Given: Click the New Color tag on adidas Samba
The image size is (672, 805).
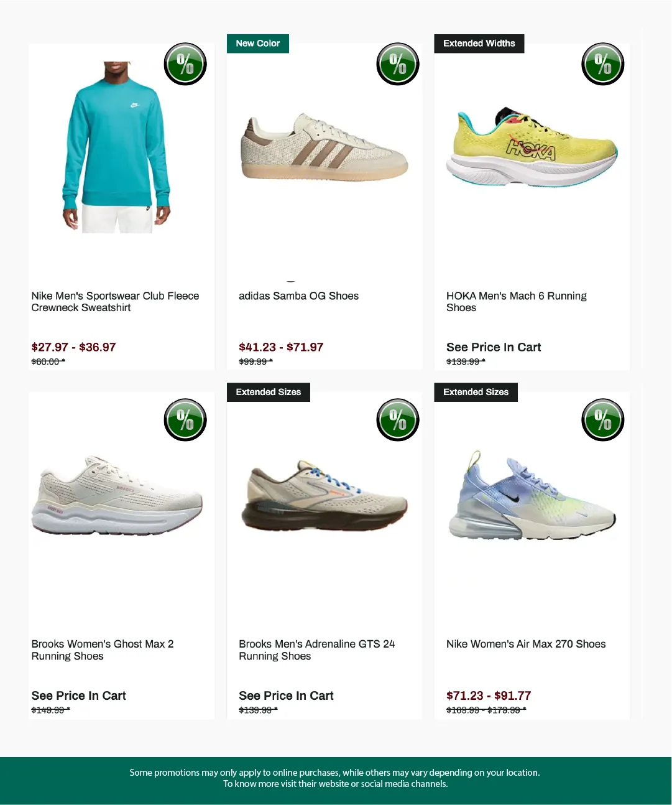Looking at the screenshot, I should tap(258, 44).
